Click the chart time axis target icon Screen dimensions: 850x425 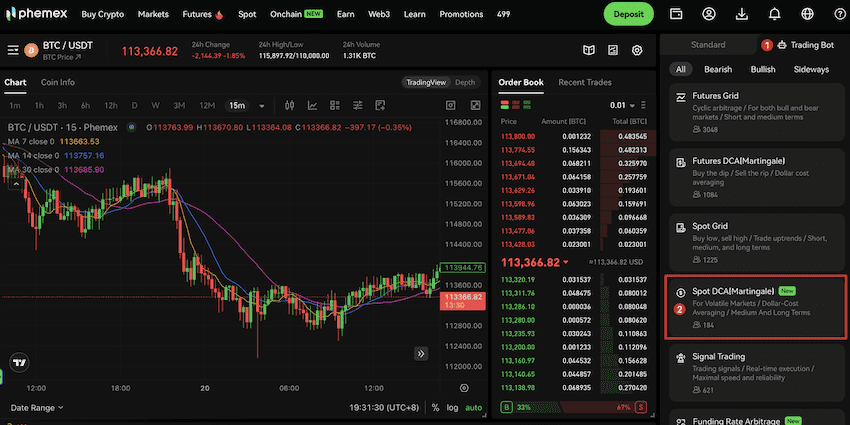pos(464,388)
